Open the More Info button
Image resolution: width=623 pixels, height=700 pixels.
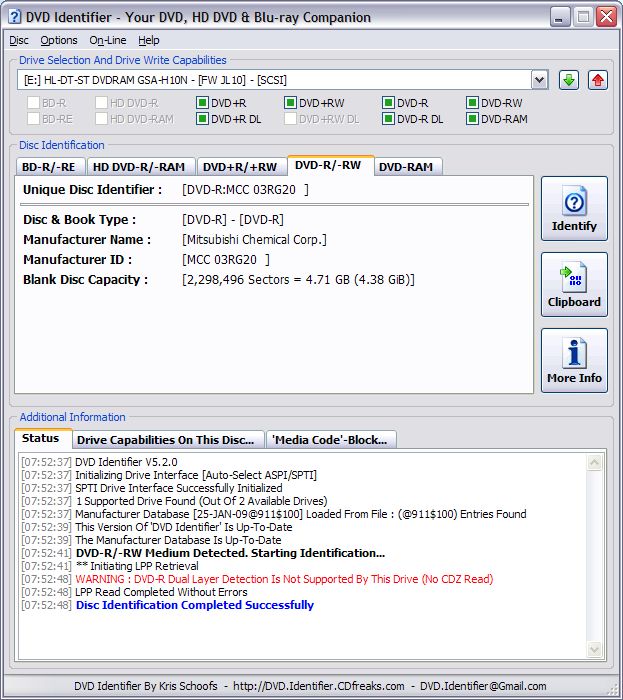[574, 360]
